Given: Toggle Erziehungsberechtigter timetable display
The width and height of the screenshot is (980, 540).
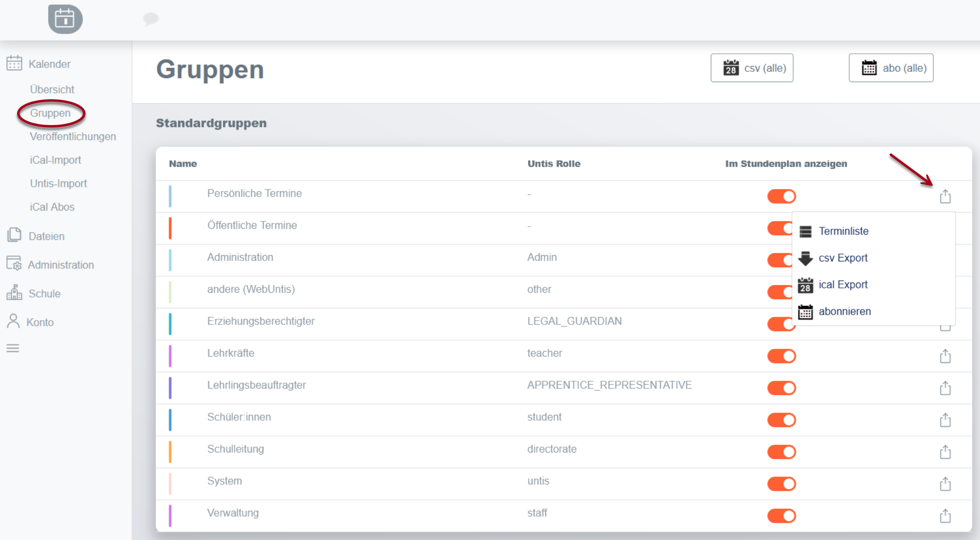Looking at the screenshot, I should 781,324.
